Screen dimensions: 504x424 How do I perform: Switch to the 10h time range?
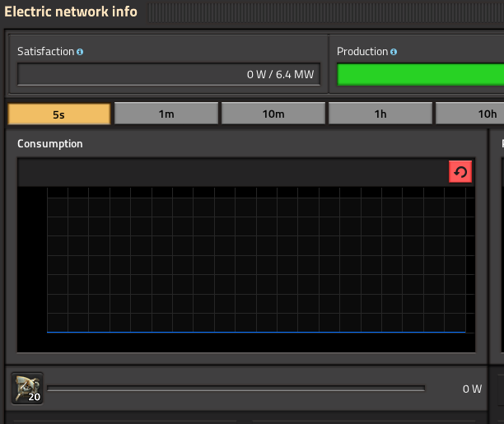(470, 114)
